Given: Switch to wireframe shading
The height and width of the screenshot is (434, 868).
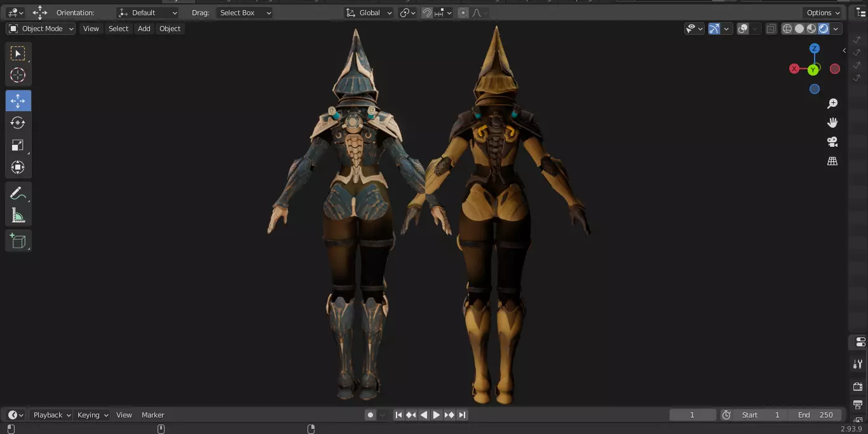Looking at the screenshot, I should point(787,29).
